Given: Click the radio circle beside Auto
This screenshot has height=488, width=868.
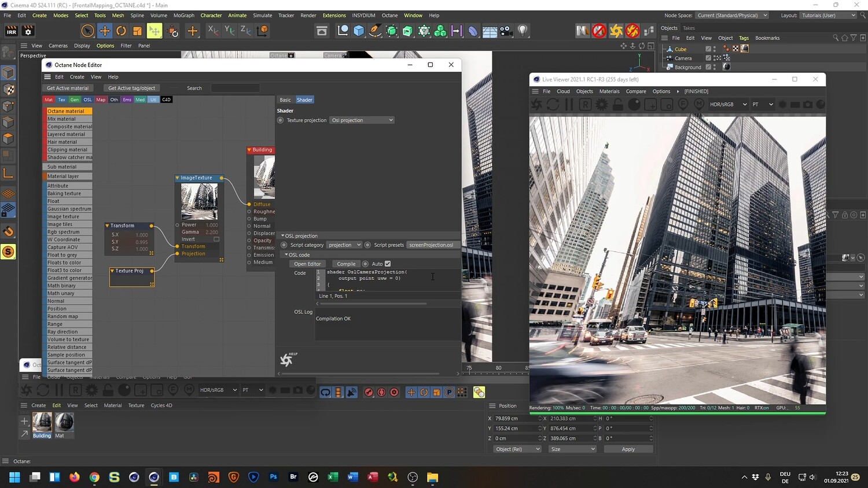Looking at the screenshot, I should (365, 264).
